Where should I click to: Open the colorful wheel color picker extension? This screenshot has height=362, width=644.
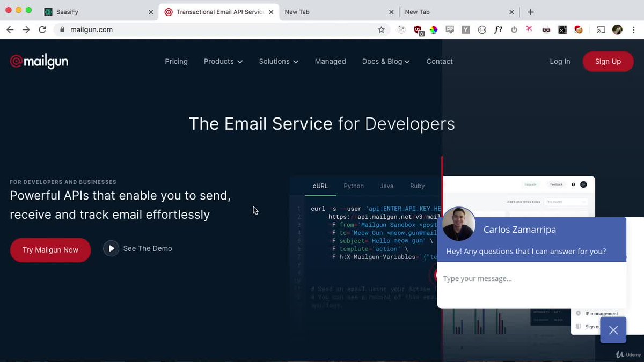coord(434,30)
